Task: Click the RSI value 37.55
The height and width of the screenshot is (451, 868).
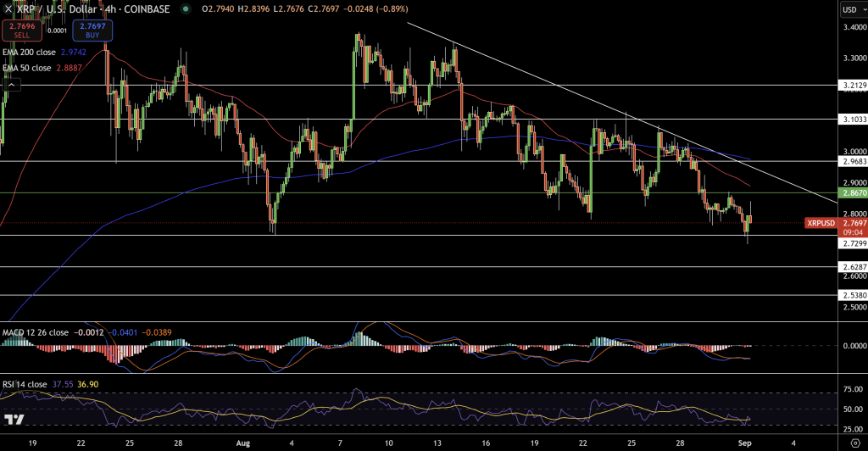Action: 63,384
